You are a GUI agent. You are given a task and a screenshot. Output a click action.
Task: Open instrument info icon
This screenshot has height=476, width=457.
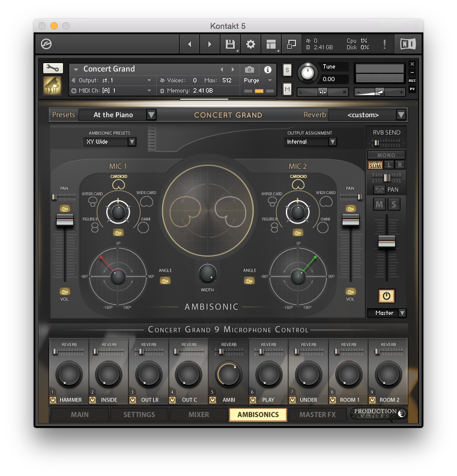[x=267, y=70]
